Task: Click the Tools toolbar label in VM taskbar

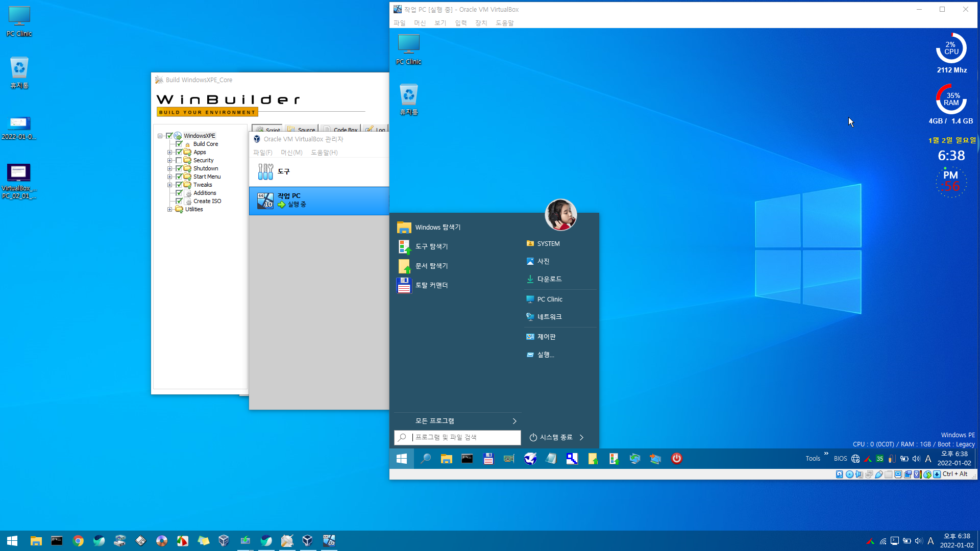Action: [x=813, y=459]
